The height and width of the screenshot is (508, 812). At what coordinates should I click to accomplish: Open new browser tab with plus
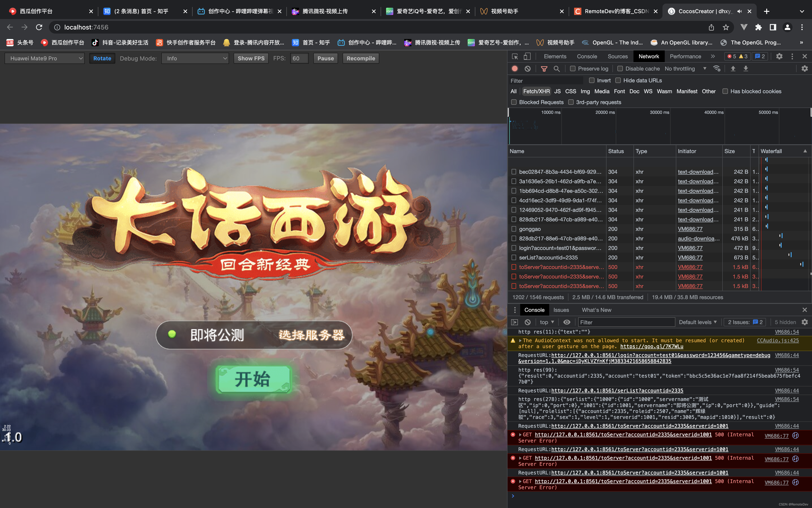pyautogui.click(x=766, y=11)
